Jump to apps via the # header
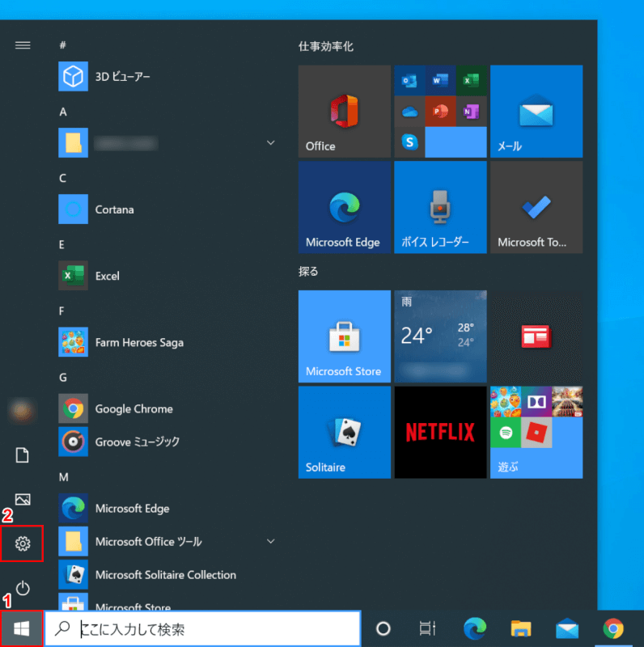 pyautogui.click(x=63, y=45)
